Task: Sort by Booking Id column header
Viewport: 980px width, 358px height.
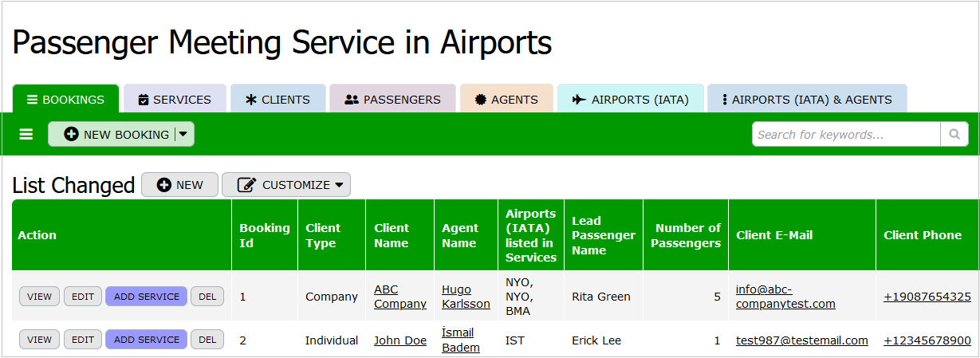Action: [264, 235]
